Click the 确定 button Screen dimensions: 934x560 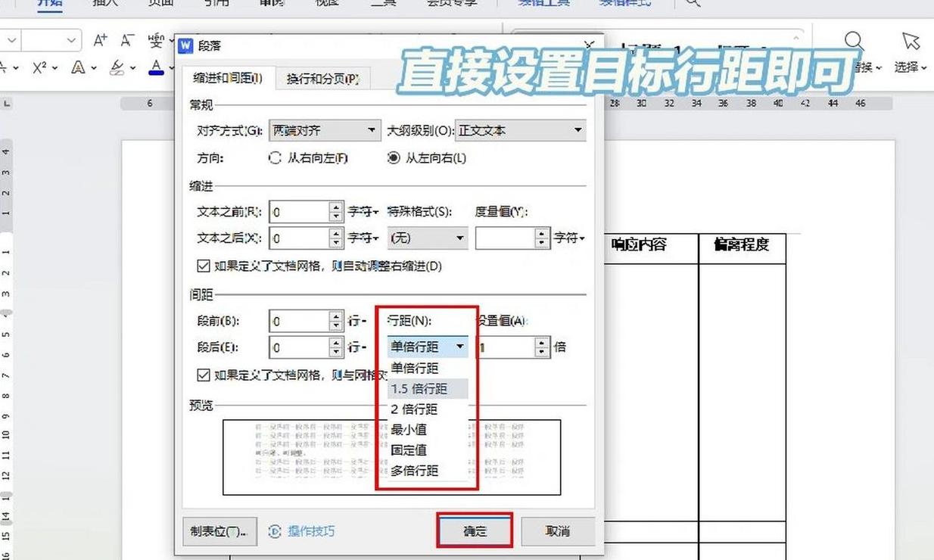475,530
